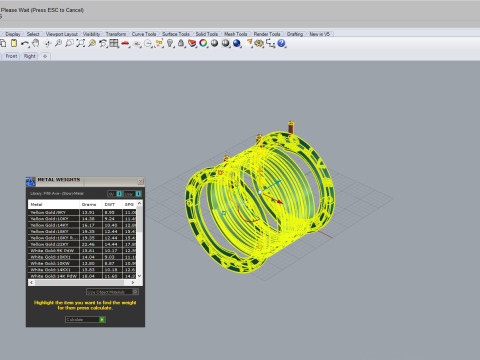Switch to the Right viewport tab

point(30,56)
